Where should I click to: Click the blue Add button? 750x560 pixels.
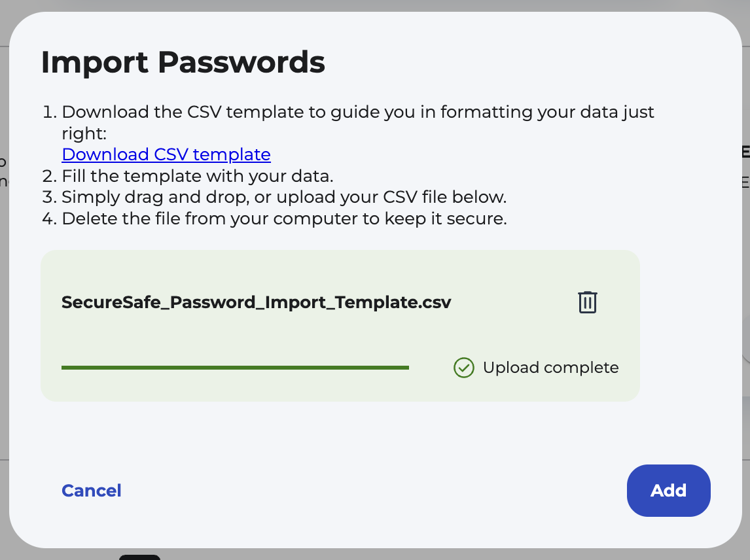[x=668, y=491]
